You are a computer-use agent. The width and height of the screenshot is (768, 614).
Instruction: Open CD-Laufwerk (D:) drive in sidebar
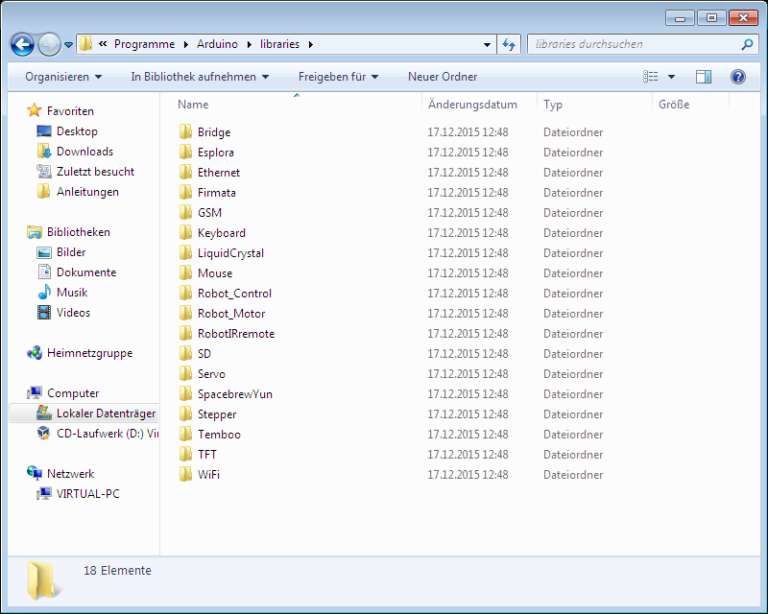106,434
